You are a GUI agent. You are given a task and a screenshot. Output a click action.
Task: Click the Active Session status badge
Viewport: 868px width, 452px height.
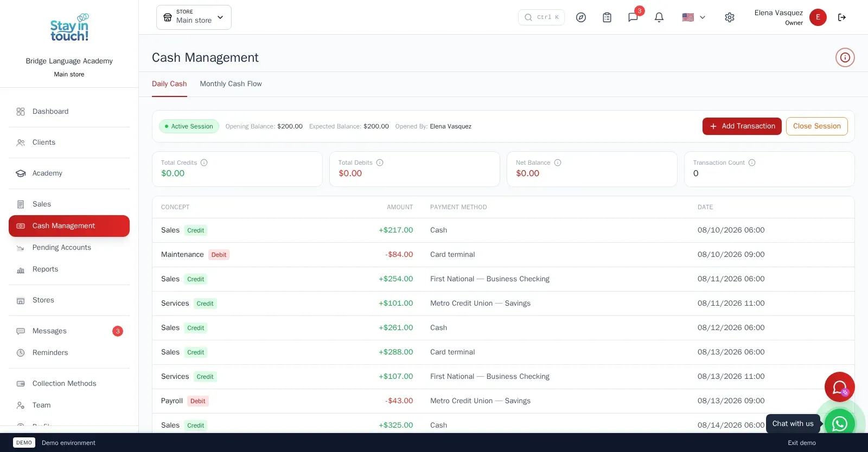(189, 126)
